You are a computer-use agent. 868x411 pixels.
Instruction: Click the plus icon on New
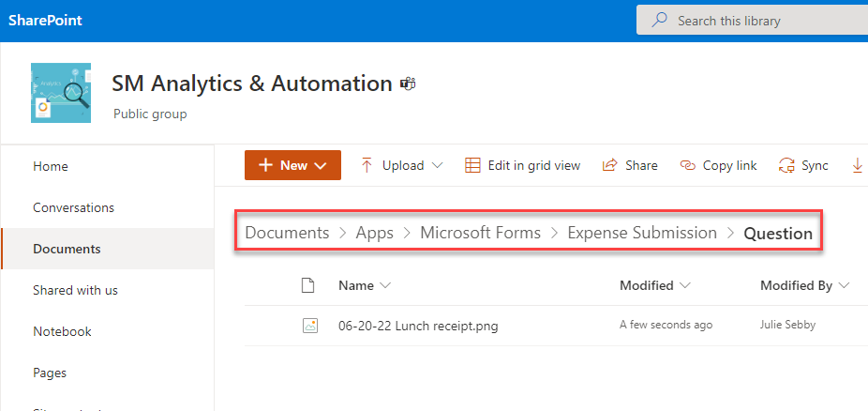click(265, 165)
